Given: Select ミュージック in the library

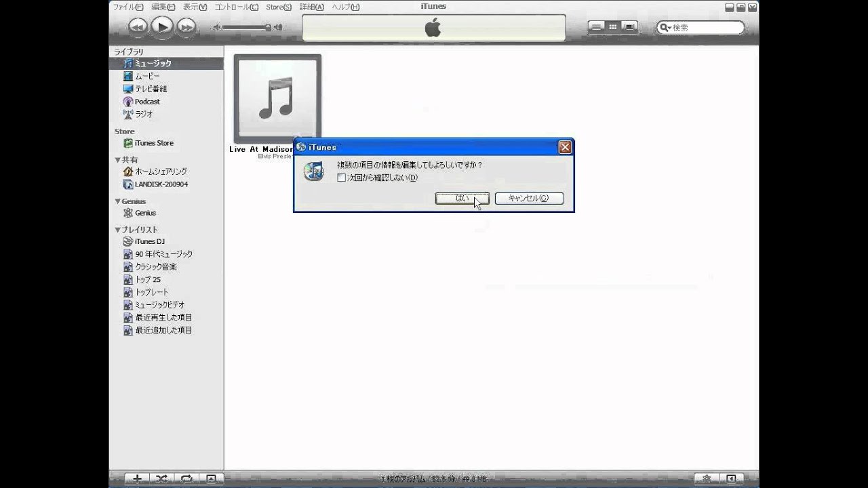Looking at the screenshot, I should point(166,63).
